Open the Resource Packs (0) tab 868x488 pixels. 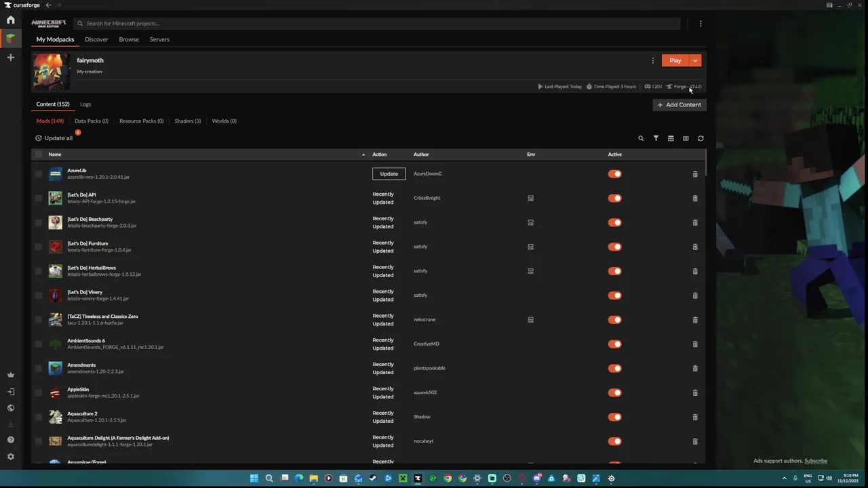pos(141,121)
